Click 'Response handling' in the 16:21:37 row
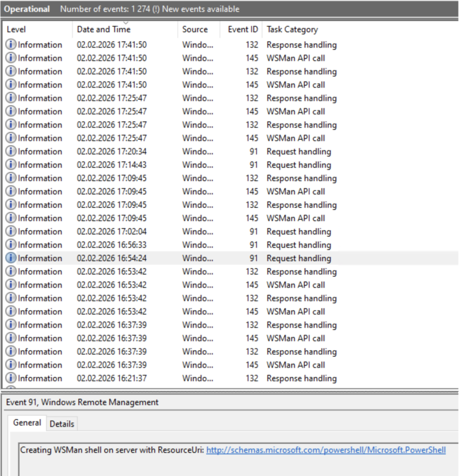Screen dimensions: 459x476 pyautogui.click(x=301, y=378)
